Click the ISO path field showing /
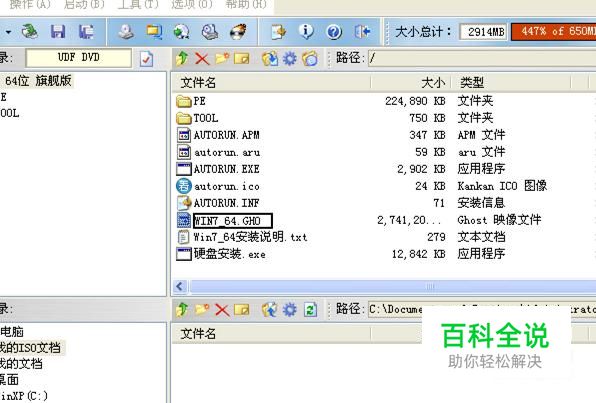 [482, 58]
